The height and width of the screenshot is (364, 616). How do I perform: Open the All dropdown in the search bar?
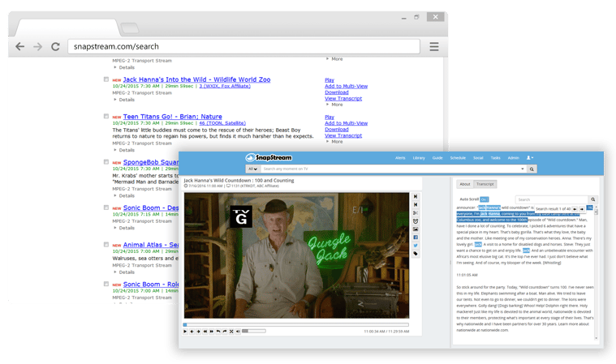tap(252, 169)
